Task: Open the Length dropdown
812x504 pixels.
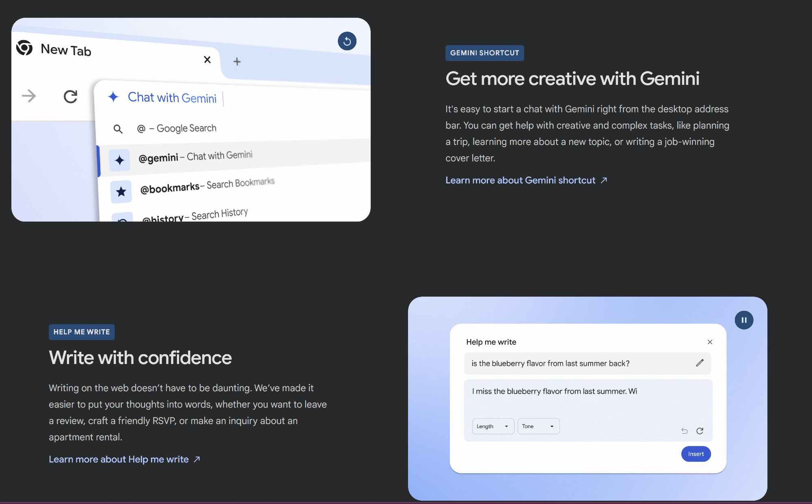Action: [x=493, y=426]
